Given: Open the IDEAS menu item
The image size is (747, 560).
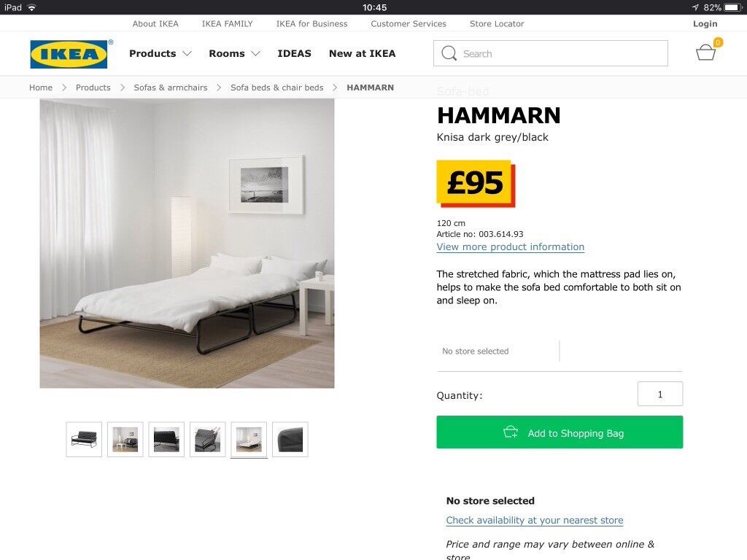Looking at the screenshot, I should 295,53.
